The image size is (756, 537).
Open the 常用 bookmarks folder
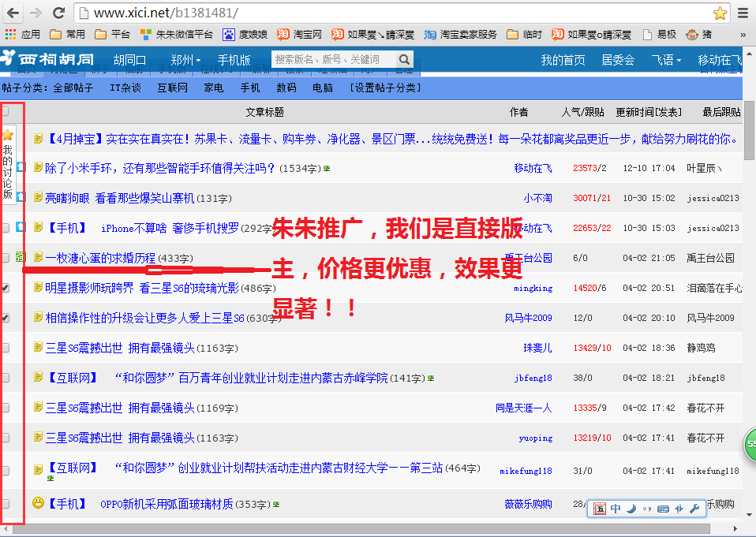[68, 34]
